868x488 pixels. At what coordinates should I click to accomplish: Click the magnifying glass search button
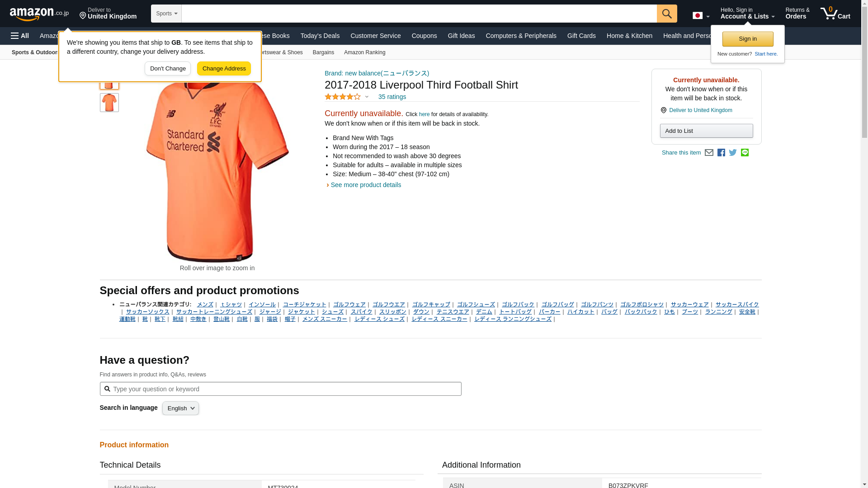point(667,14)
